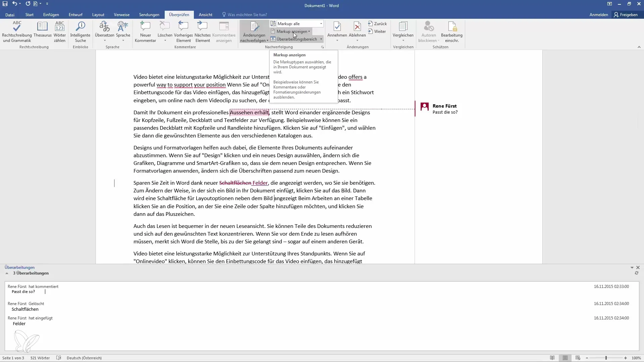
Task: Collapse the 3 Überarbeitungen list
Action: 7,273
